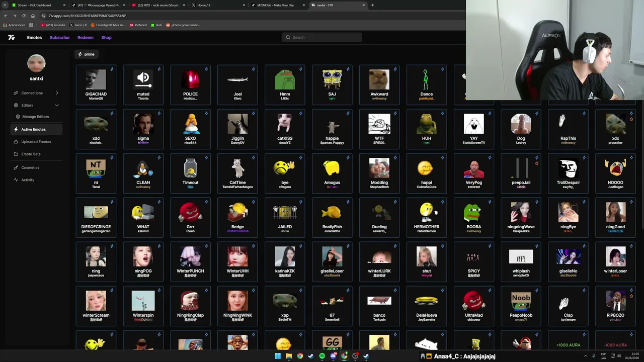Click the Cosmetics brush icon
This screenshot has width=644, height=362.
[x=16, y=167]
